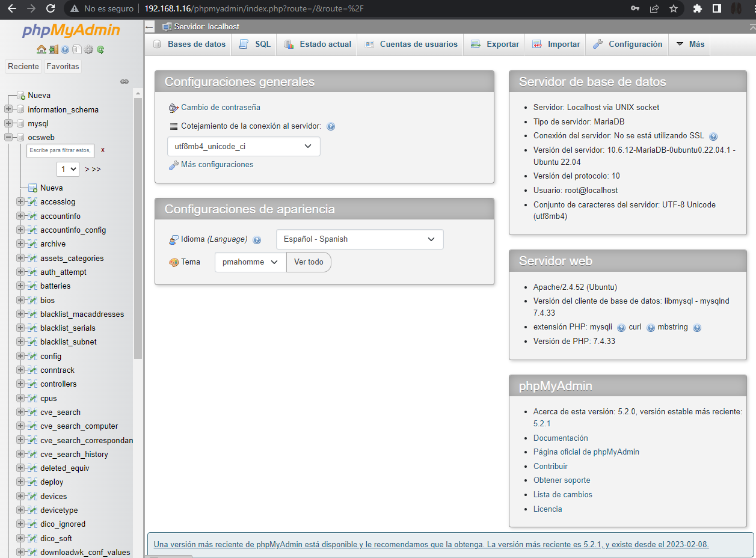Open the Cambio de contraseña link
756x558 pixels.
point(221,108)
